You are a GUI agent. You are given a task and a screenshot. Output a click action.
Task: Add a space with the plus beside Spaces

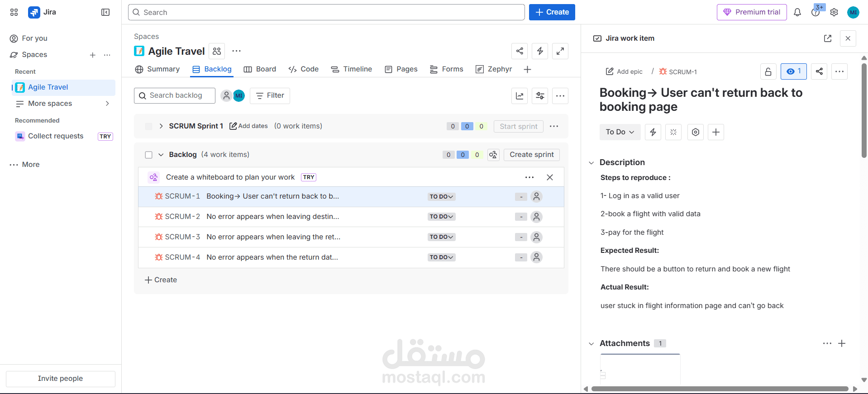(x=93, y=55)
